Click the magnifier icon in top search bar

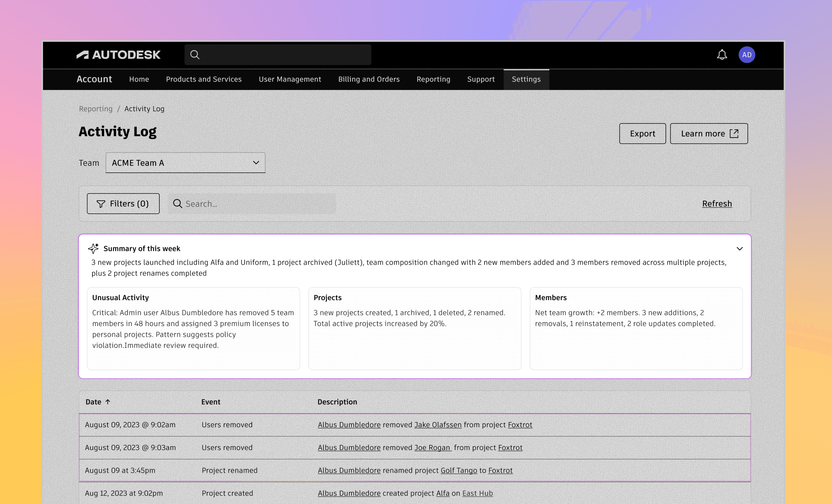coord(195,55)
